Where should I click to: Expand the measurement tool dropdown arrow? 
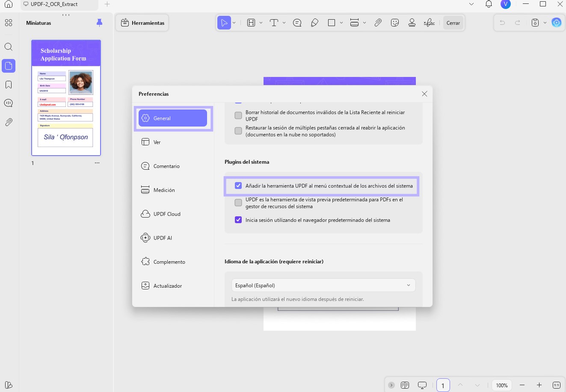pyautogui.click(x=364, y=23)
